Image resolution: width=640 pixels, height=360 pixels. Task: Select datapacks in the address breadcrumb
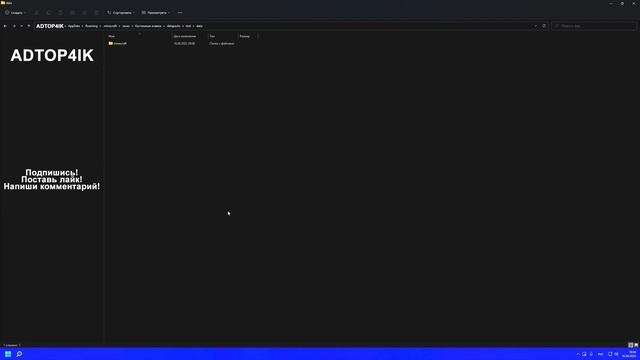click(x=173, y=26)
